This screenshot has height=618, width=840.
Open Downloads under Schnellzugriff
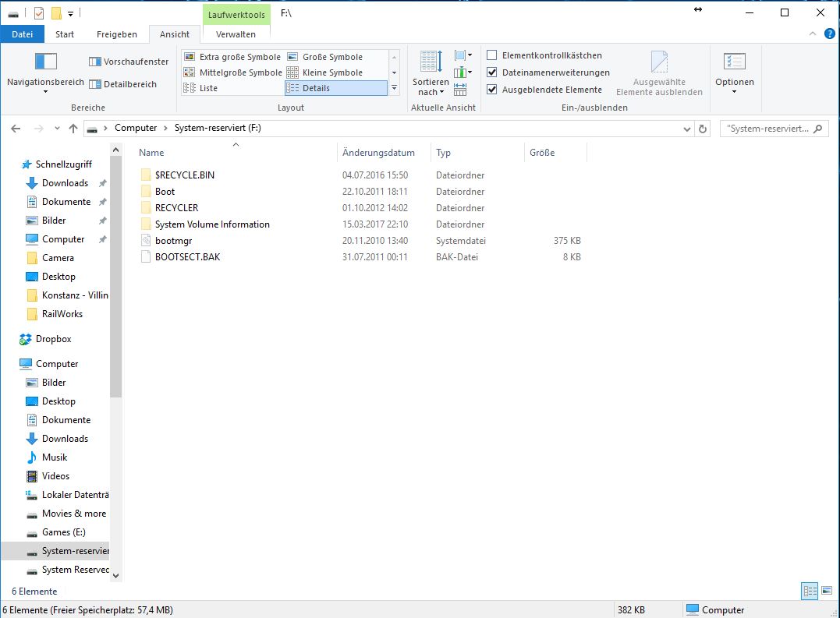pos(65,183)
